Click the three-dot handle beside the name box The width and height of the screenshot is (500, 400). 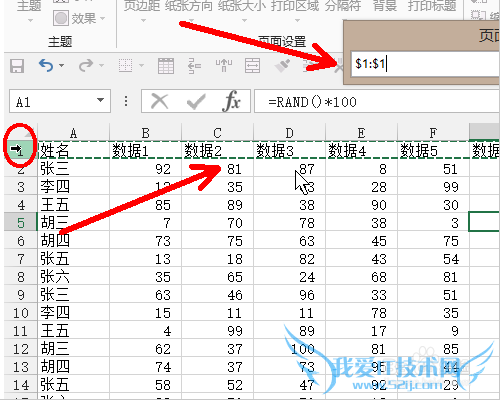coord(126,101)
